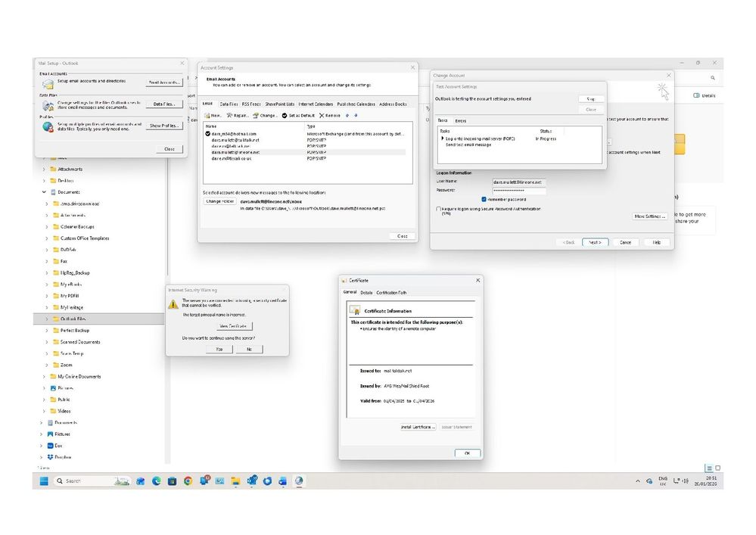Image resolution: width=756 pixels, height=535 pixels.
Task: Switch to RSS Feeds tab
Action: coord(251,104)
